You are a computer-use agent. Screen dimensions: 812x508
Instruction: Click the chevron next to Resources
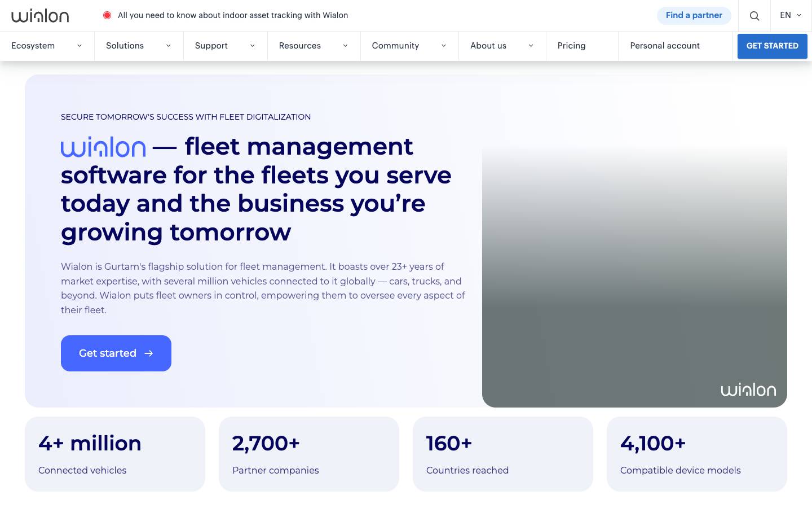click(x=345, y=46)
